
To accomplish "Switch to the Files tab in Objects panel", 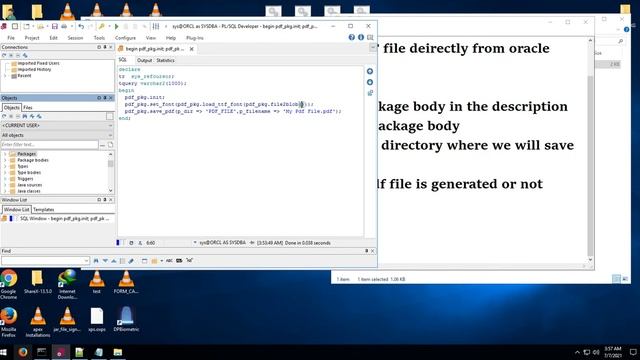I will pos(28,107).
